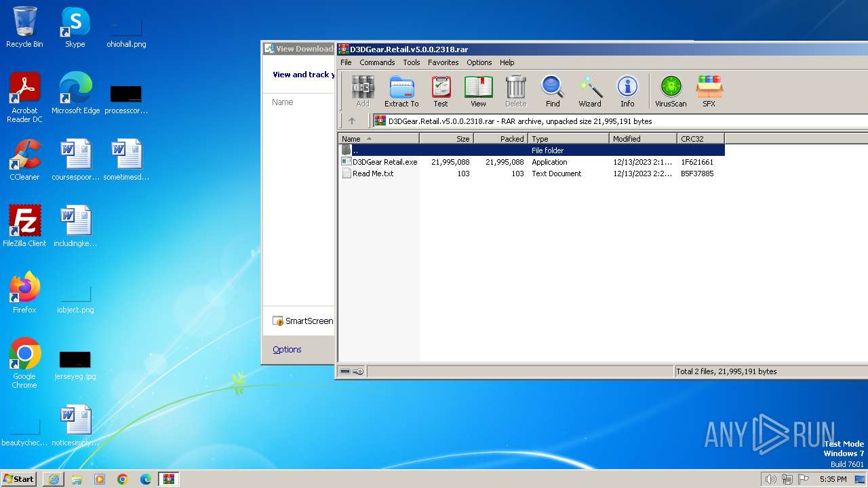
Task: Click the SFX toolbar icon
Action: 709,91
